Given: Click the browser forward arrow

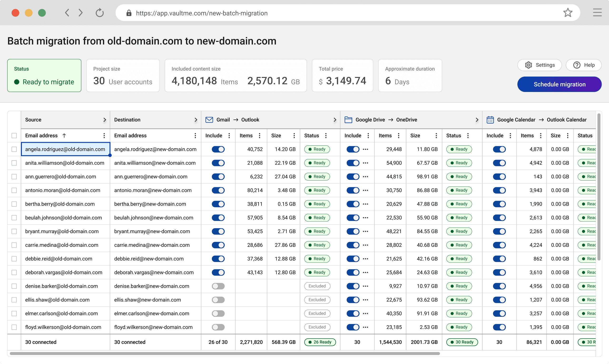Looking at the screenshot, I should (81, 13).
